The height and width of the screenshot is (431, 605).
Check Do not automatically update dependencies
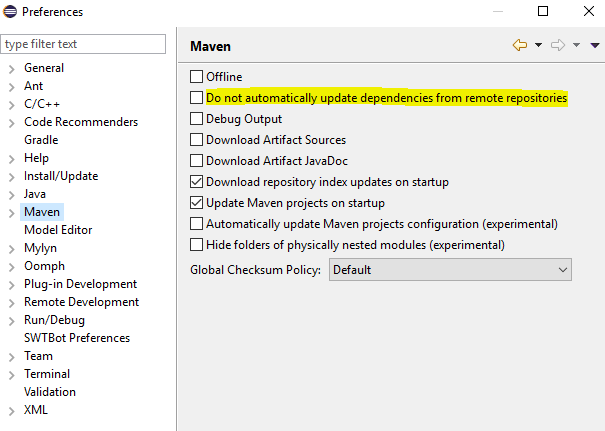click(x=196, y=98)
